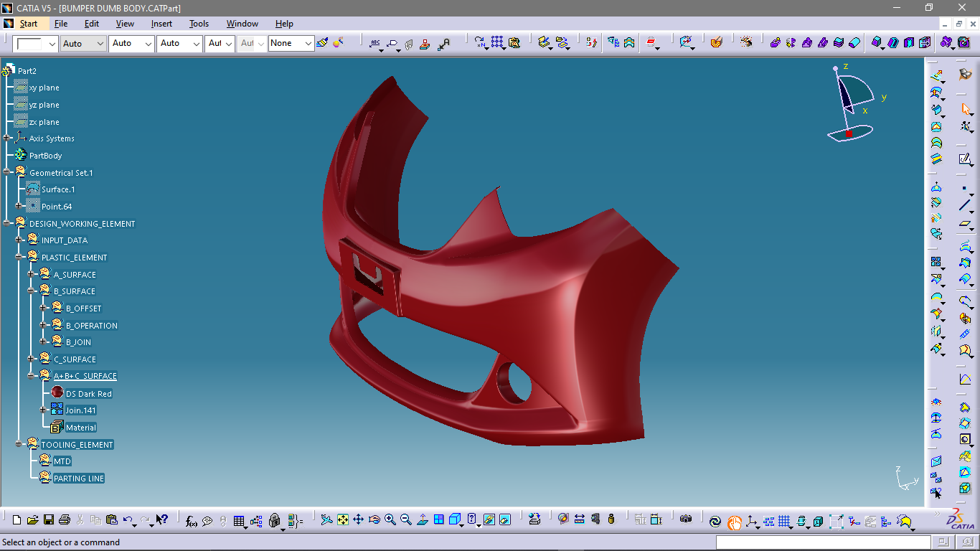Click the Open file folder icon

32,519
